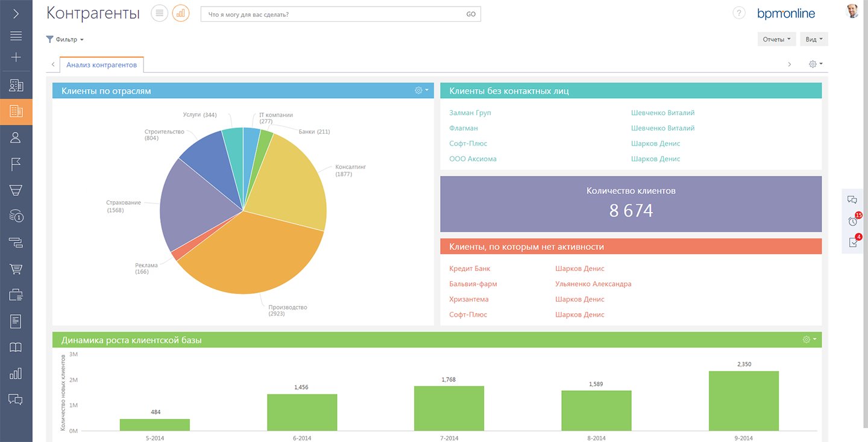Open the funnel section in sidebar
The height and width of the screenshot is (442, 868).
click(x=16, y=190)
